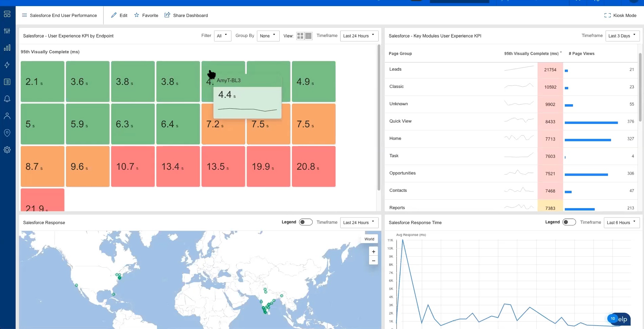Click the Edit button
The image size is (644, 329).
119,15
